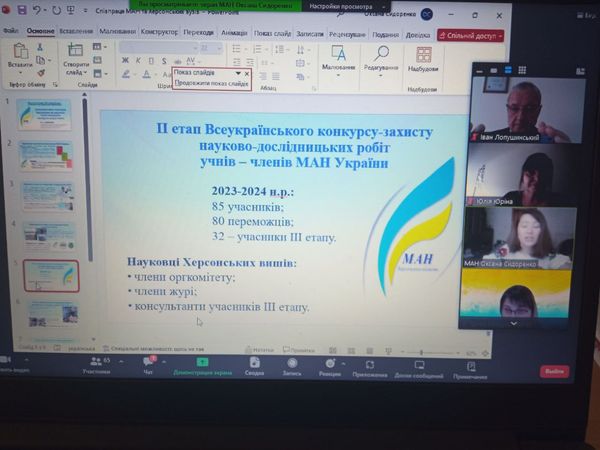Toggle numbered list
Viewport: 600px width, 450px height.
(x=257, y=49)
